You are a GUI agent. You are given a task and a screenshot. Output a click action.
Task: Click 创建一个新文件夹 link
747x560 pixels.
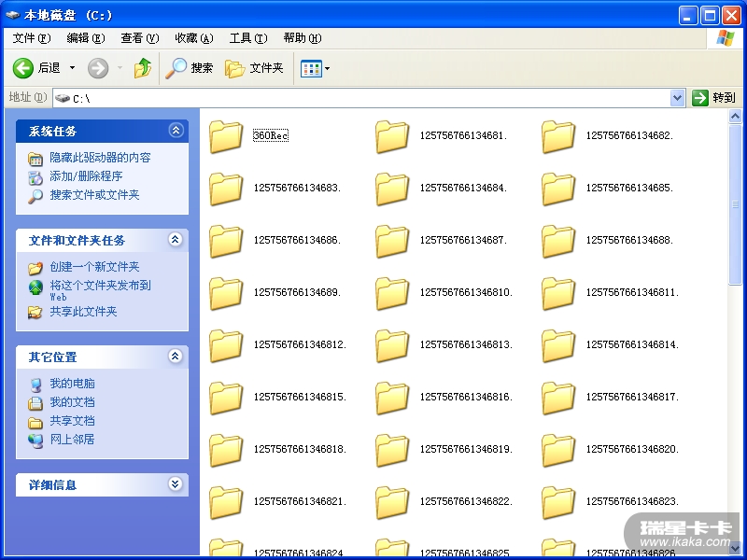[x=94, y=267]
